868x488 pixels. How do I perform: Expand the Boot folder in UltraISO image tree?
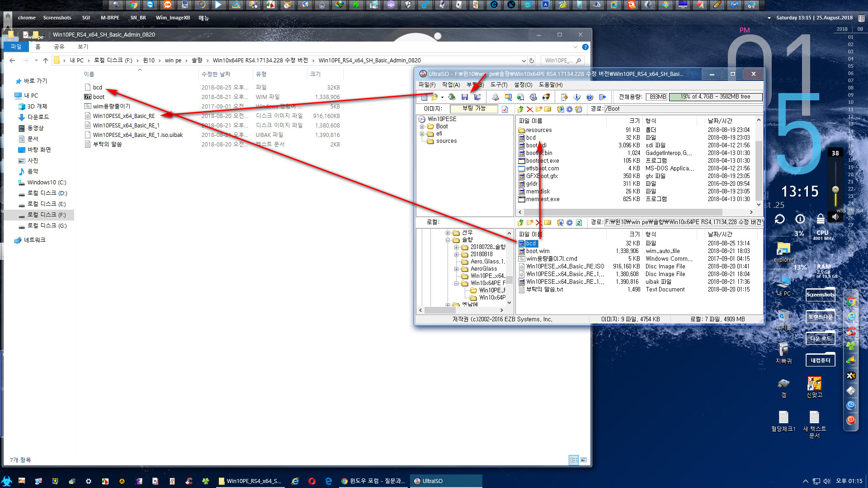tap(422, 127)
